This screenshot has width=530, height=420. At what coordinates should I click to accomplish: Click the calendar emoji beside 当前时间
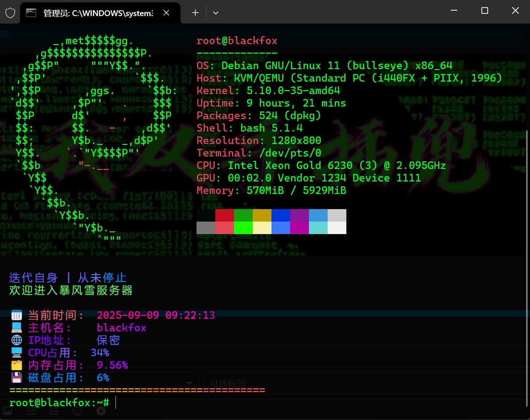pyautogui.click(x=16, y=316)
